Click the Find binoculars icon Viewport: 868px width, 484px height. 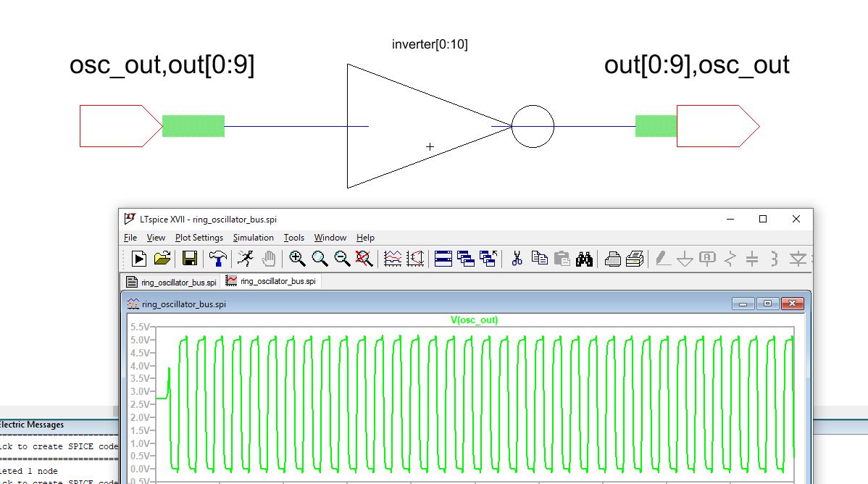585,258
